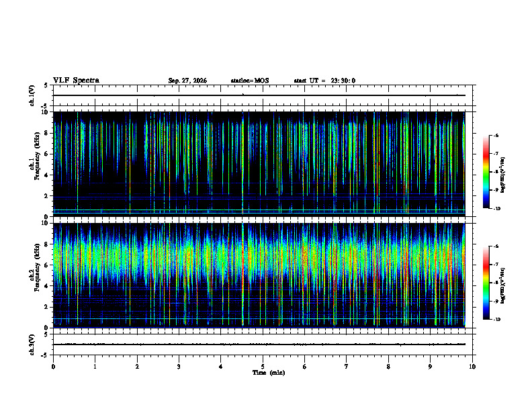Click the -6 label on upper colorbar
Screen dimensions: 532x411
tap(495, 136)
